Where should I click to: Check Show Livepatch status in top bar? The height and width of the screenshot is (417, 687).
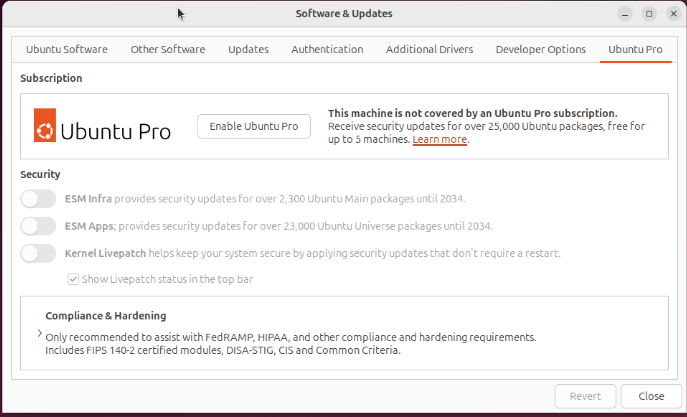pos(73,279)
